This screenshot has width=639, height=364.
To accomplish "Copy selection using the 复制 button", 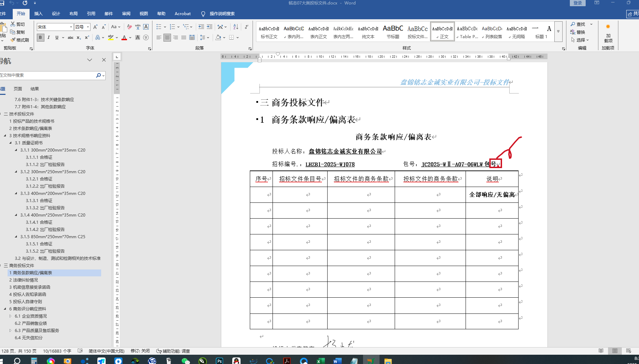I will 18,32.
